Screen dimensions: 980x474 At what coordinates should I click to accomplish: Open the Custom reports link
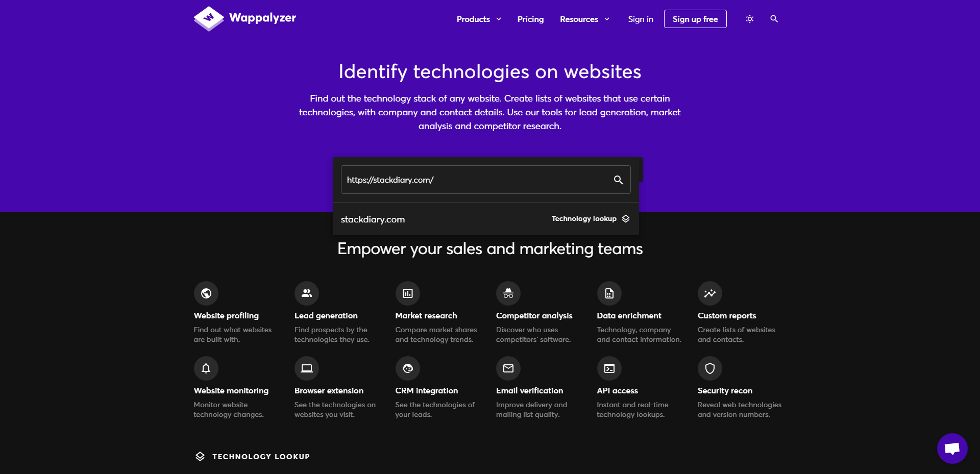pos(727,316)
